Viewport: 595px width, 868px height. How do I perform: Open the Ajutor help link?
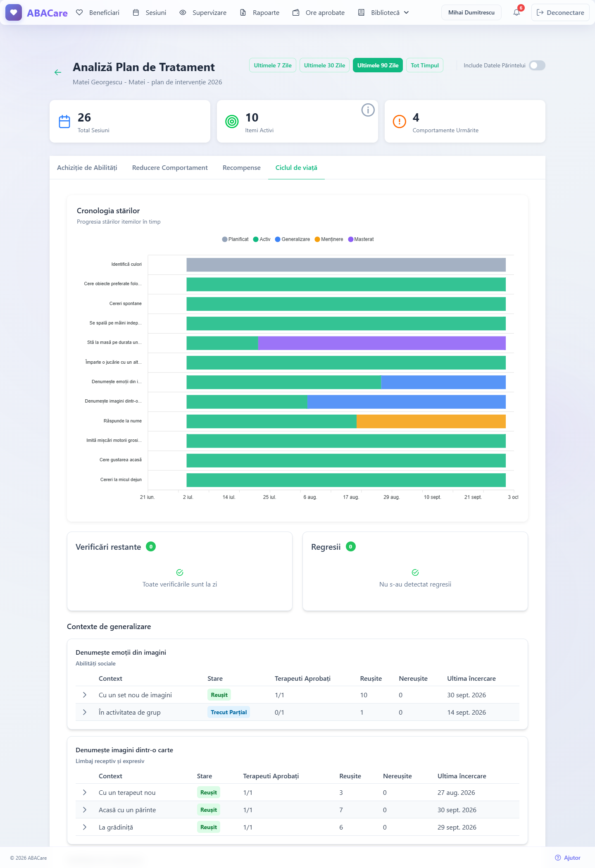[568, 858]
